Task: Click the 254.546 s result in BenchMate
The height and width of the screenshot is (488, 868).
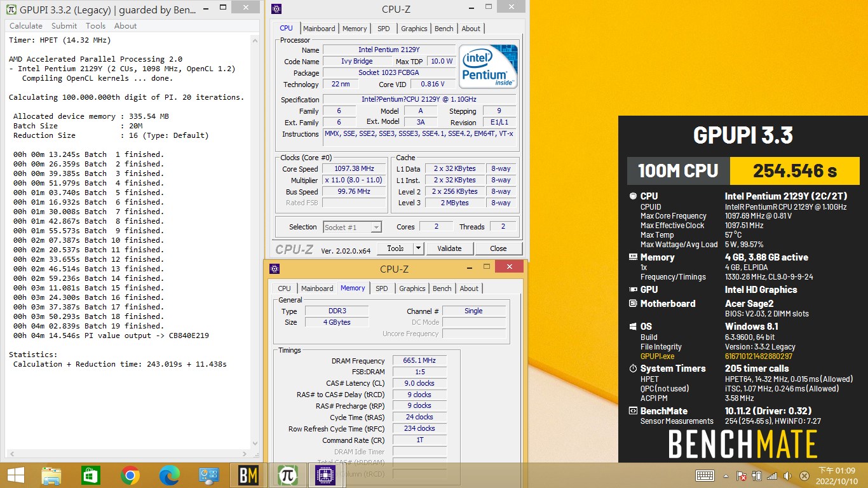Action: coord(795,171)
